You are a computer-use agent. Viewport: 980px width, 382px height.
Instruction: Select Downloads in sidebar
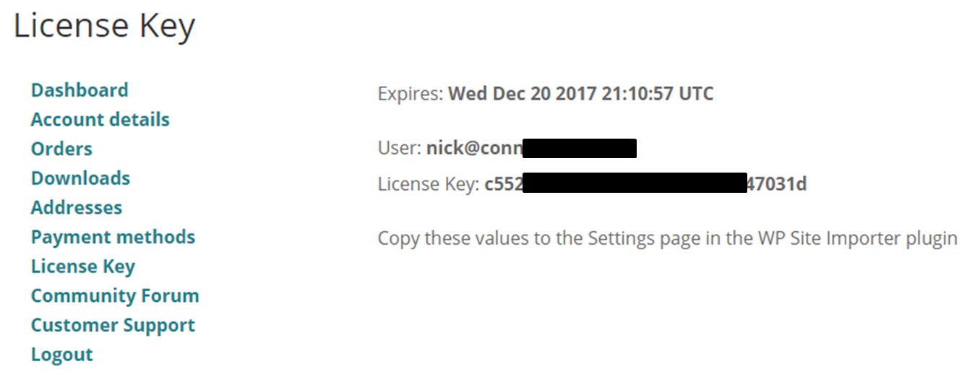click(80, 178)
